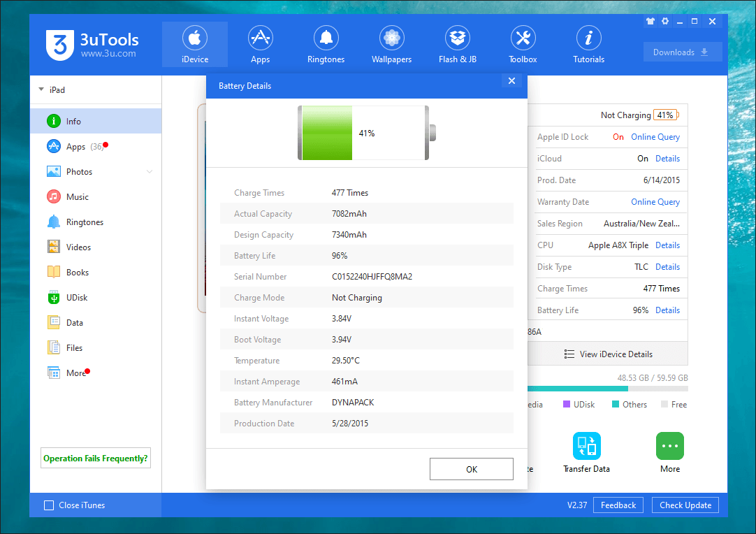Click the Prod. Date 6/14/2015 value
The width and height of the screenshot is (756, 534).
tap(662, 180)
